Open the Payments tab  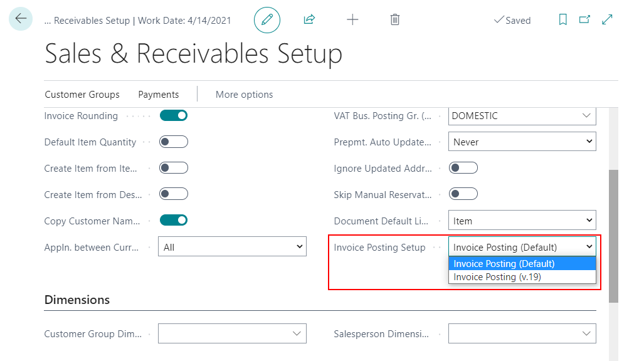(x=158, y=94)
